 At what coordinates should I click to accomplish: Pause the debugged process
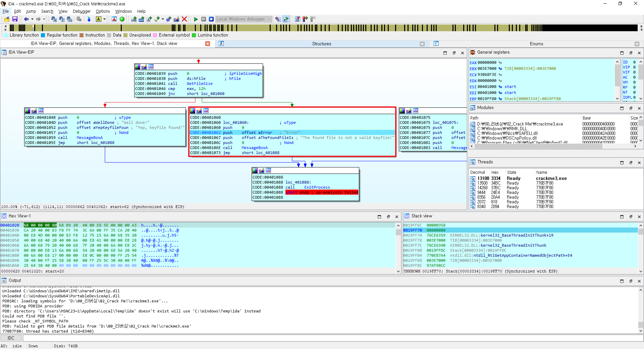point(204,19)
